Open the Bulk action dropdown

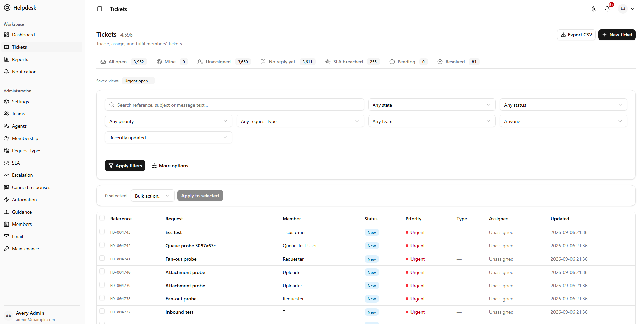pos(152,196)
